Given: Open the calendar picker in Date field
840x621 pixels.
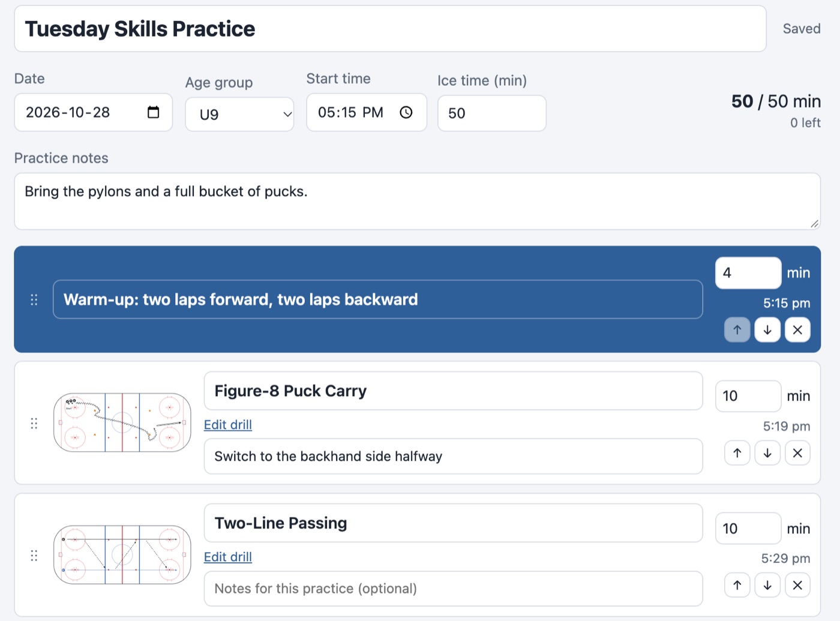Looking at the screenshot, I should (x=153, y=112).
